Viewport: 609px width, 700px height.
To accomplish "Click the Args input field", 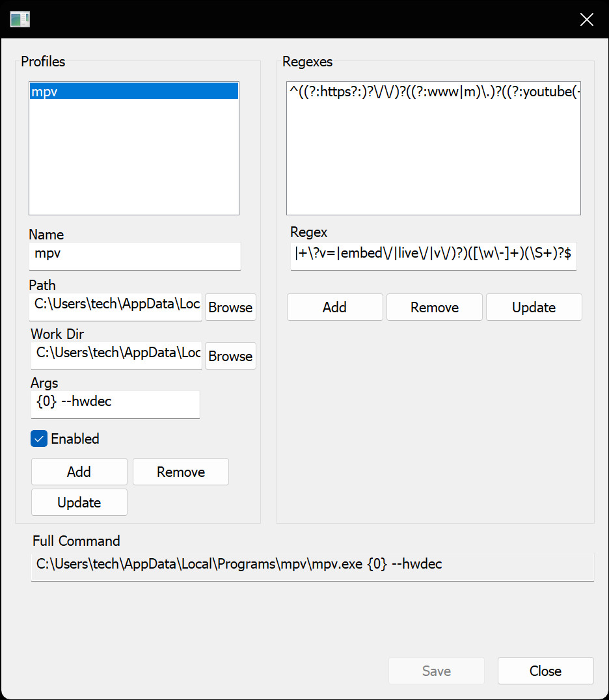I will [115, 403].
